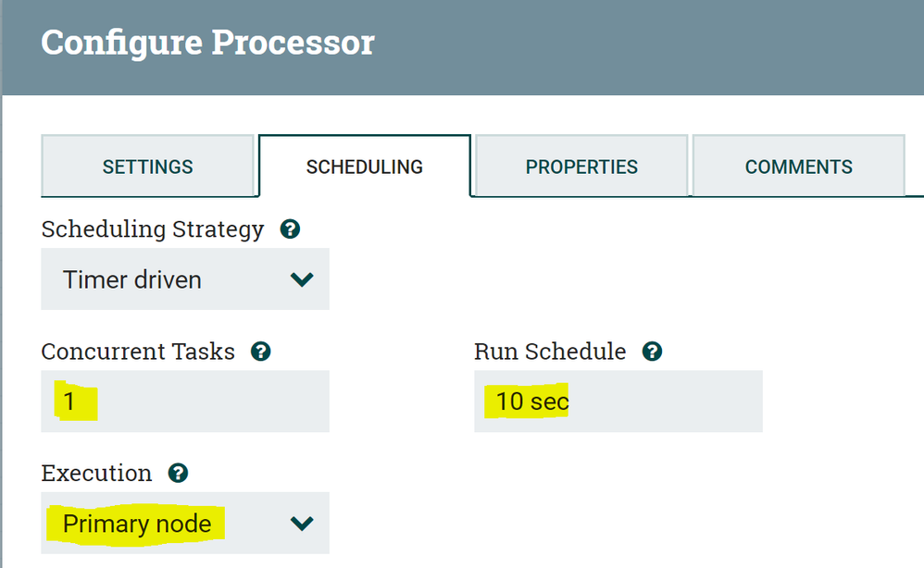
Task: Click the Execution label text
Action: pos(96,474)
